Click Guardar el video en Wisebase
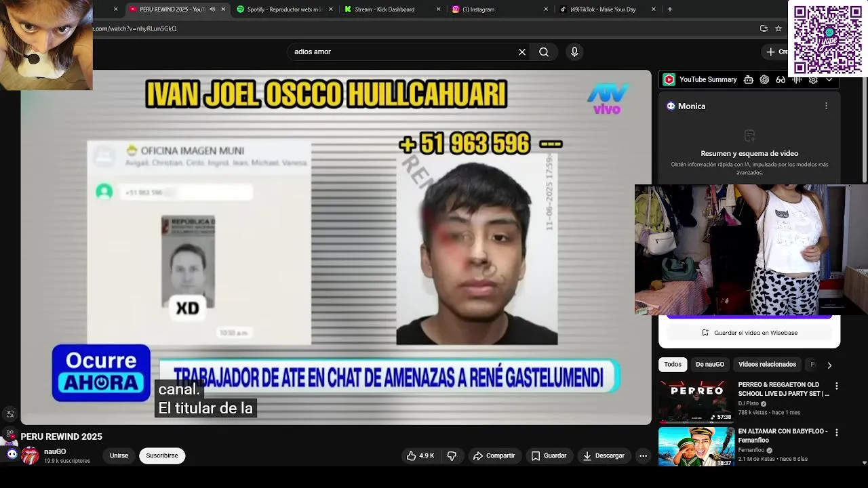 749,333
